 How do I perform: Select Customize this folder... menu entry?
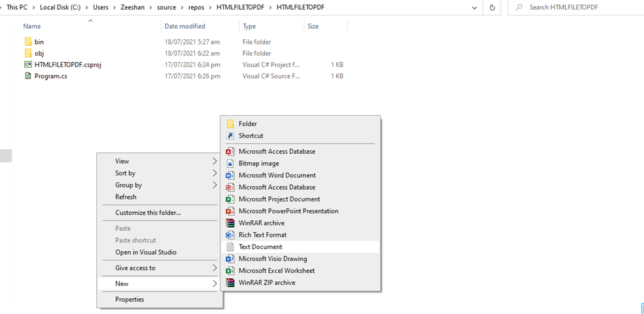pos(160,213)
